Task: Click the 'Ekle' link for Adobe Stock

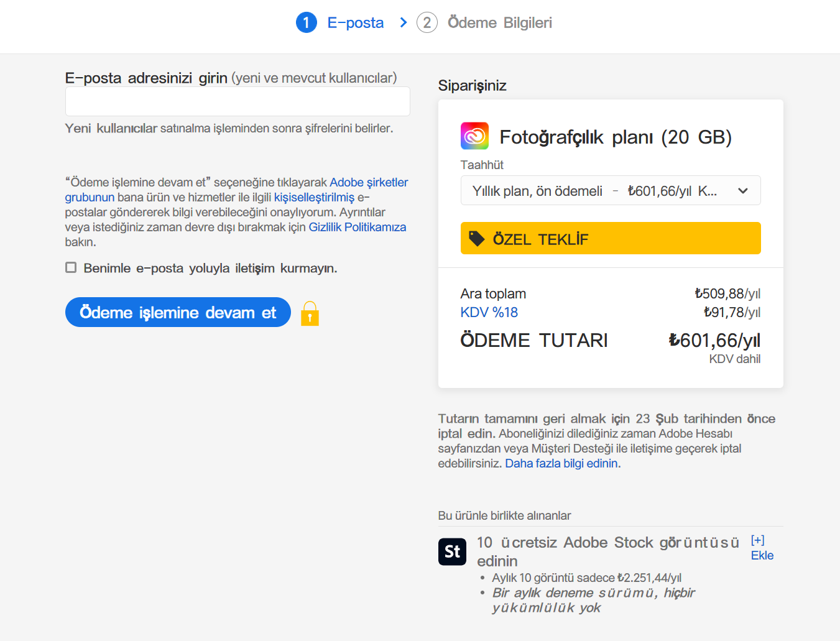Action: pos(762,555)
